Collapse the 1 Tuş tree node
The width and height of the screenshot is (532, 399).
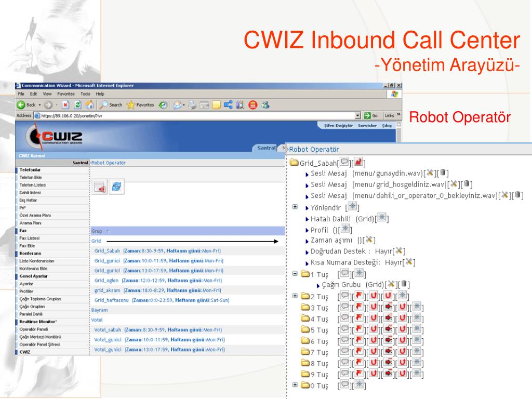(x=295, y=273)
